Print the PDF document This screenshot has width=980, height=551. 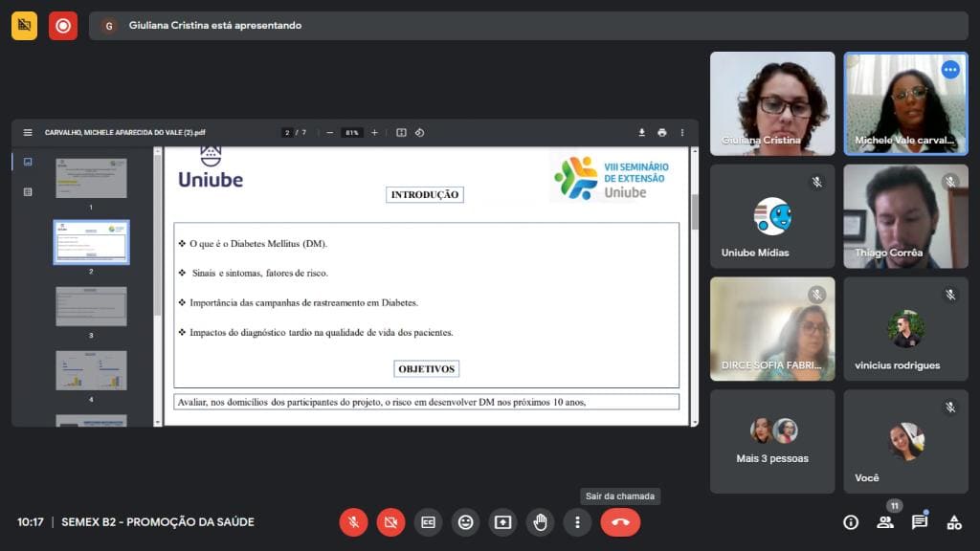tap(662, 132)
